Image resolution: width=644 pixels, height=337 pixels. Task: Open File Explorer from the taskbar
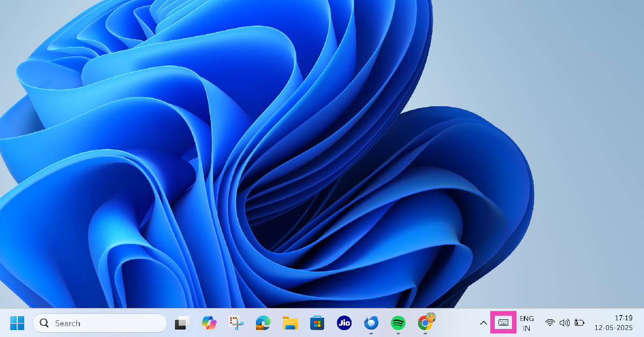[290, 323]
